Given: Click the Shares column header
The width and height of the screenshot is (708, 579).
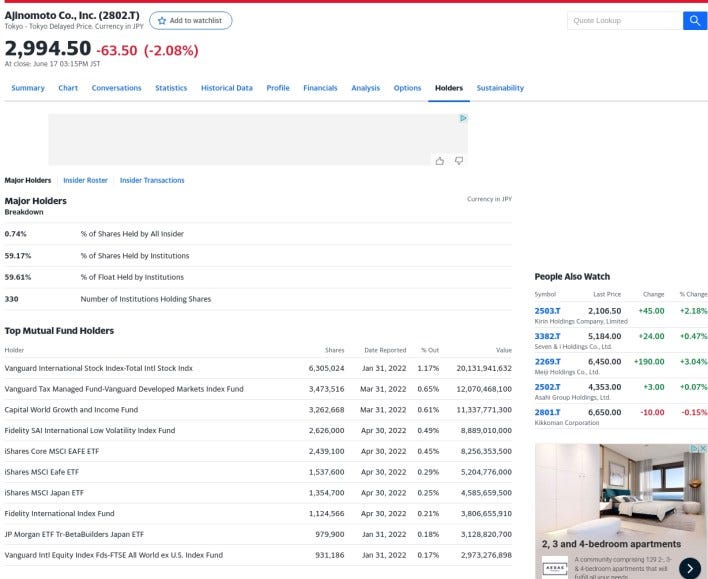Looking at the screenshot, I should pos(335,350).
